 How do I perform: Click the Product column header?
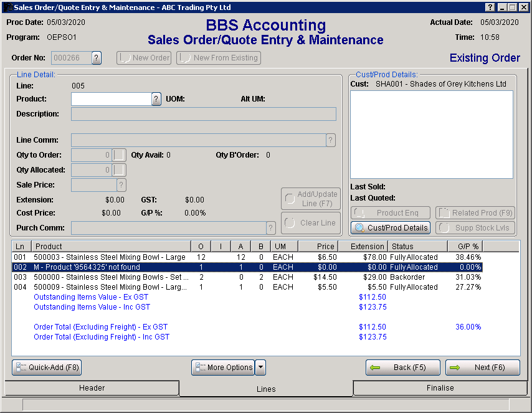point(110,247)
